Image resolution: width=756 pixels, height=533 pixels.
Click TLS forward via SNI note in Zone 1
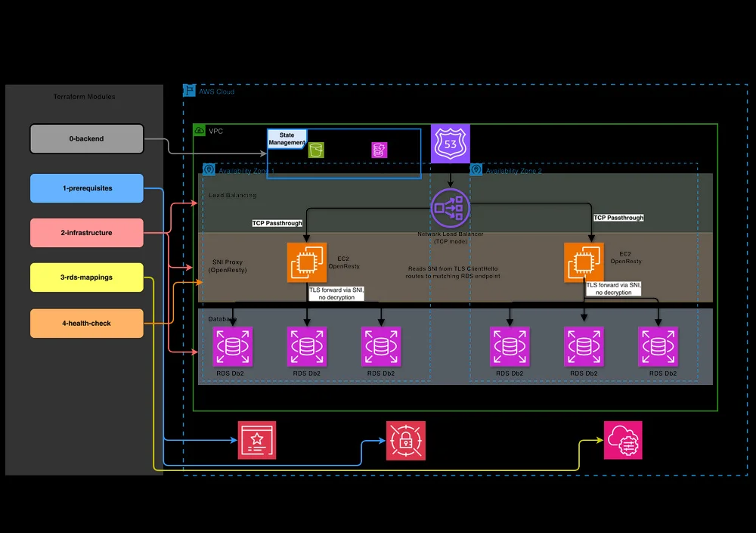336,294
